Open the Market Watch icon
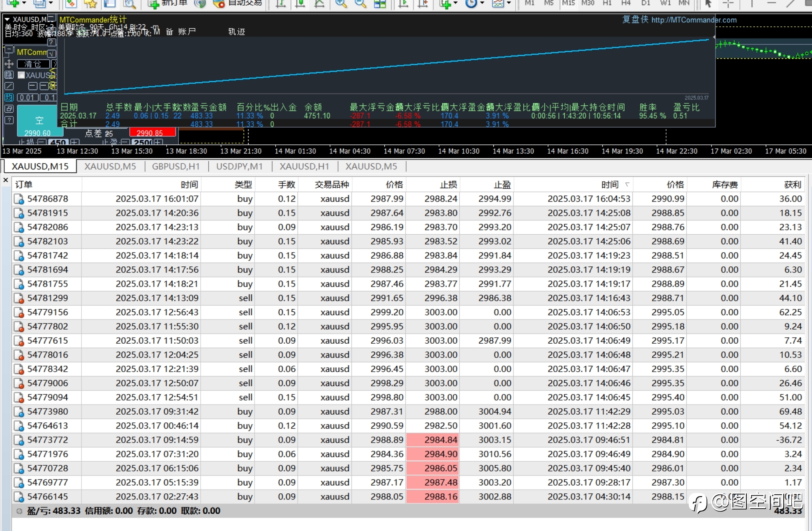Image resolution: width=812 pixels, height=531 pixels. [x=71, y=4]
